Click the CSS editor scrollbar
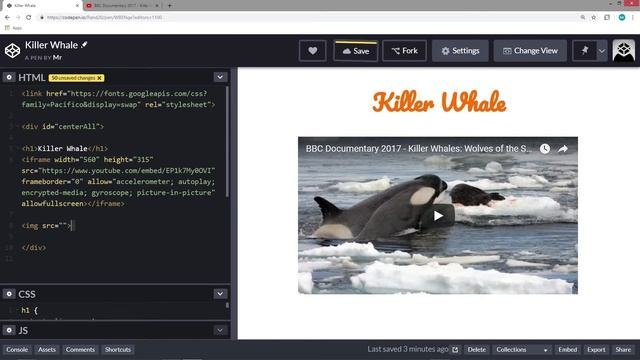This screenshot has width=640, height=360. point(227,305)
